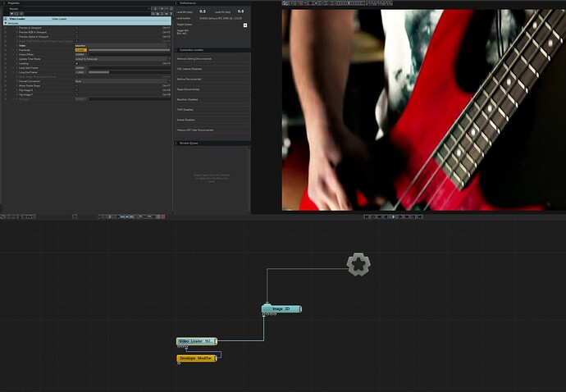566x392 pixels.
Task: Click the Loop Start Frame slider bar
Action: (x=130, y=68)
